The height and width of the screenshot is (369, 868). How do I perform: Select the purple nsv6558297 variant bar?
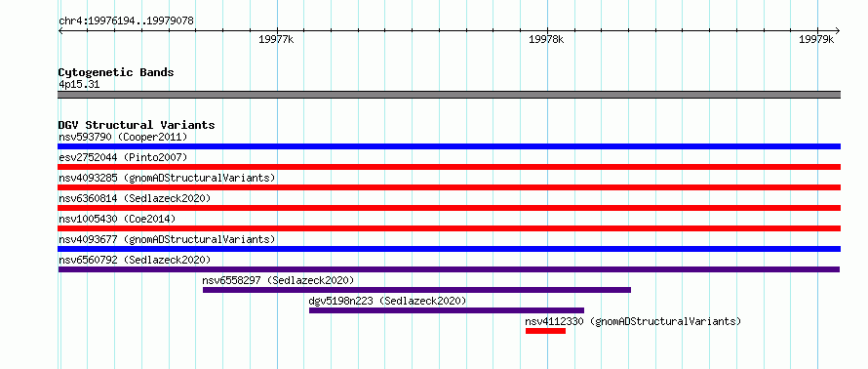coord(416,290)
